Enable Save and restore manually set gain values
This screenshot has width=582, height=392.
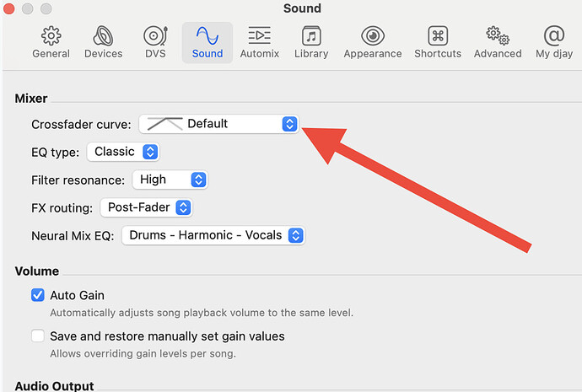coord(37,336)
